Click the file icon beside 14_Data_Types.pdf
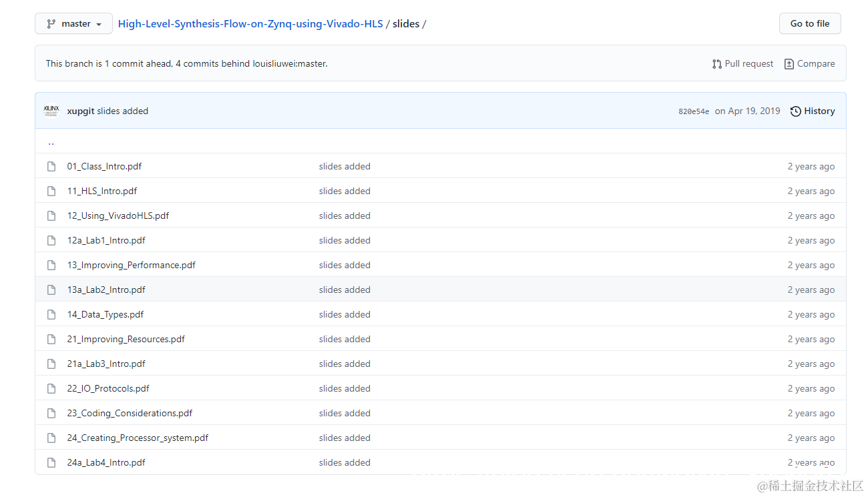The height and width of the screenshot is (497, 868). coord(51,314)
